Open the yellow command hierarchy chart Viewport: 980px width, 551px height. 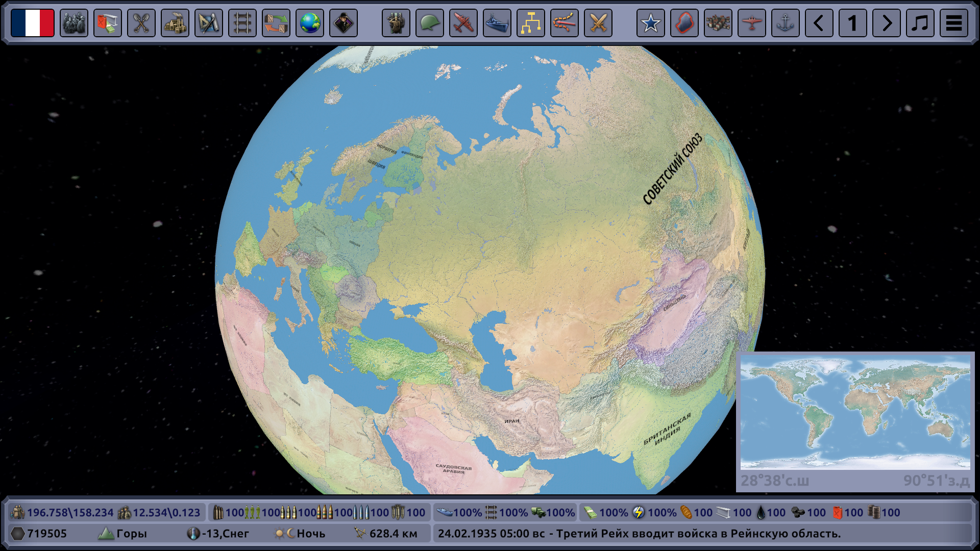point(530,23)
